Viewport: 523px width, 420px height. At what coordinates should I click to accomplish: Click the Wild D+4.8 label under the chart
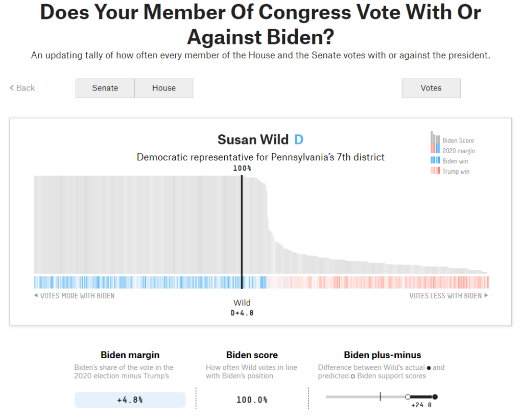tap(242, 308)
